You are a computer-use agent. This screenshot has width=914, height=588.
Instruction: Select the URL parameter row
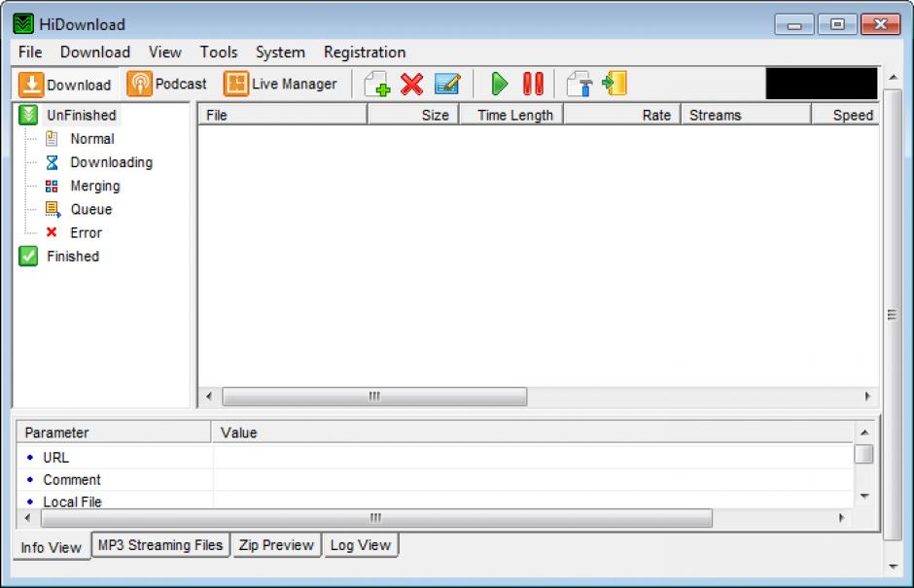pos(435,458)
